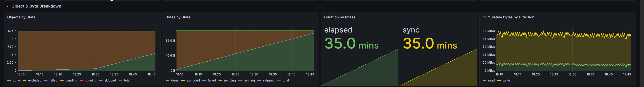Click blue 'failed' color swatch in Bytes legend
Viewport: 644px width, 87px height.
tap(204, 80)
